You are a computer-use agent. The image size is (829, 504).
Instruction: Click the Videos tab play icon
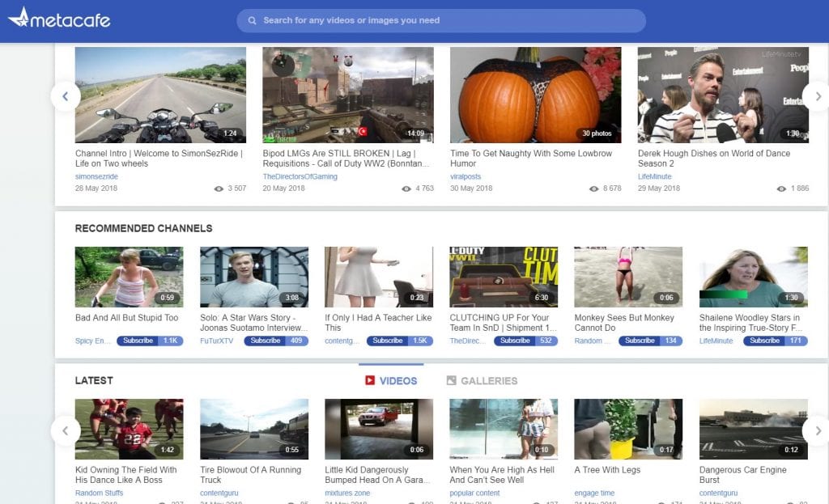tap(370, 380)
